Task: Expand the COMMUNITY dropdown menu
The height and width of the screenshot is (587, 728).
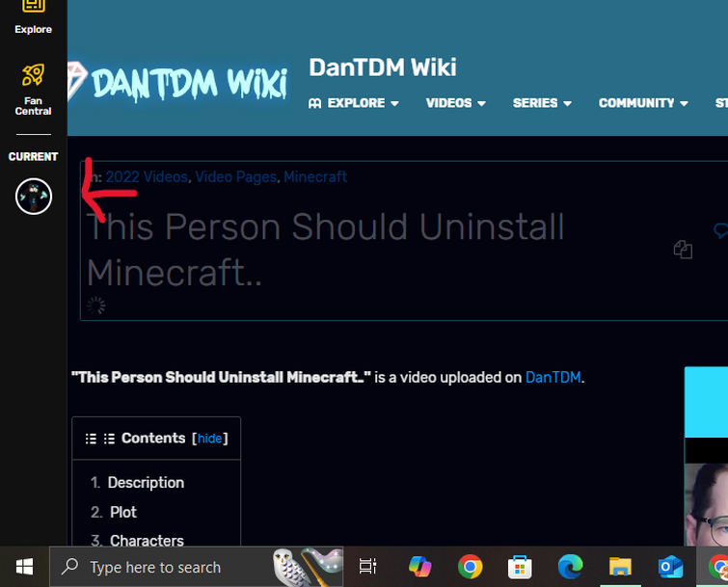Action: point(643,103)
